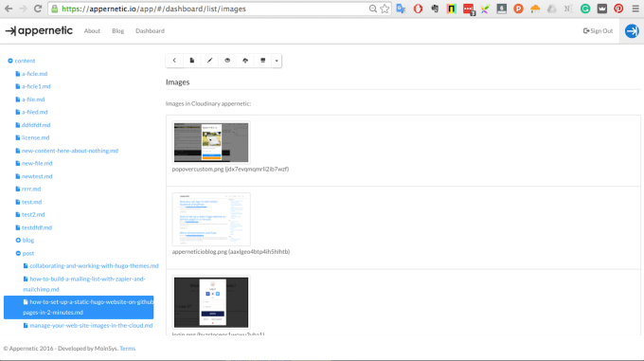Viewport: 644px width, 361px height.
Task: Open new-content-here-about-nothing.md
Action: [x=70, y=151]
